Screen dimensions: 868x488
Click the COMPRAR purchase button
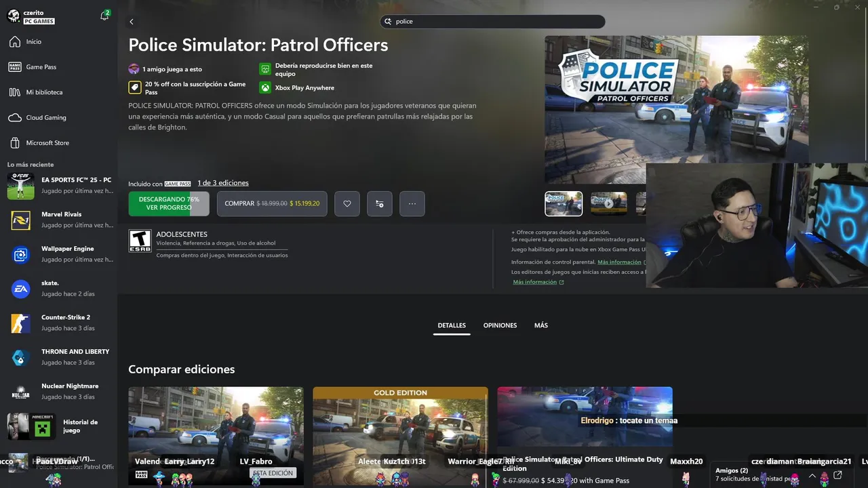272,203
